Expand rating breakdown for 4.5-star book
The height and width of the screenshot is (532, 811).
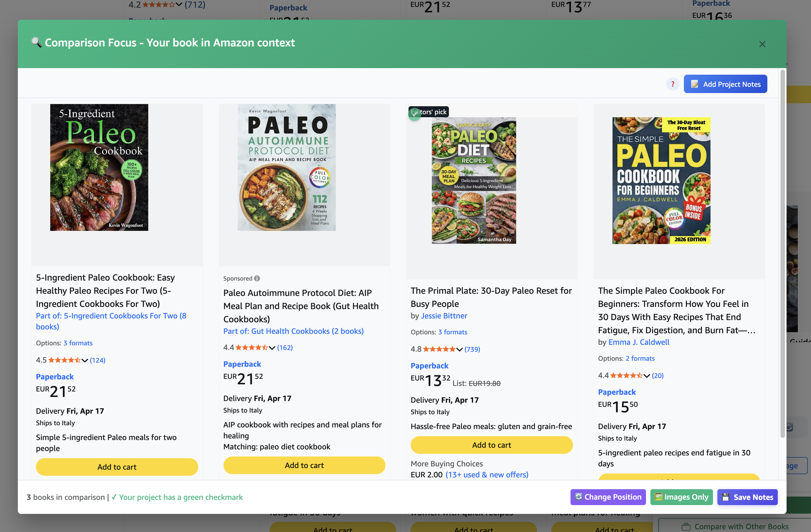(85, 360)
